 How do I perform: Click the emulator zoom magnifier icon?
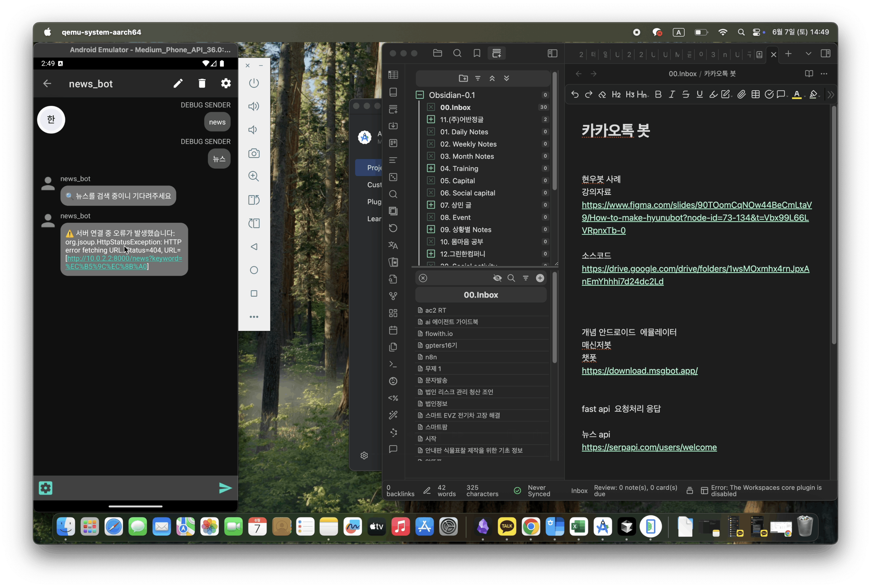point(254,176)
